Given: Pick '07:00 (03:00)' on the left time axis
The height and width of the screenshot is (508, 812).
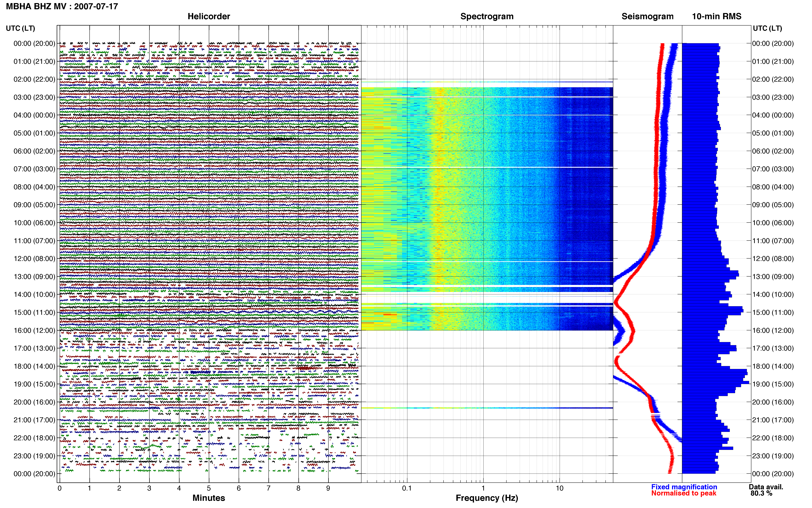Looking at the screenshot, I should click(x=34, y=169).
